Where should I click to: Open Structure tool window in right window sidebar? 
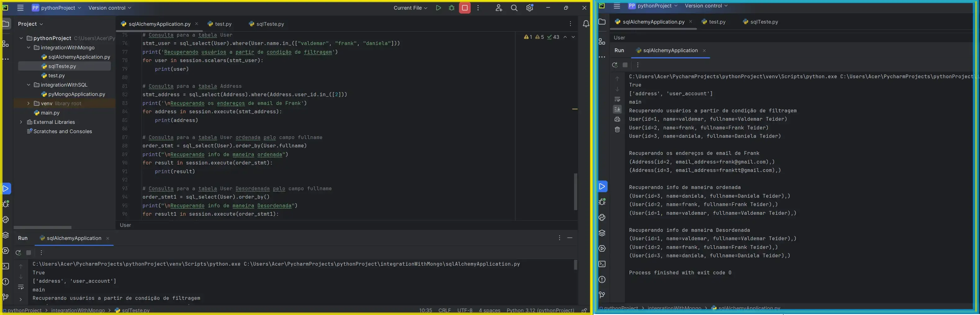click(x=602, y=42)
